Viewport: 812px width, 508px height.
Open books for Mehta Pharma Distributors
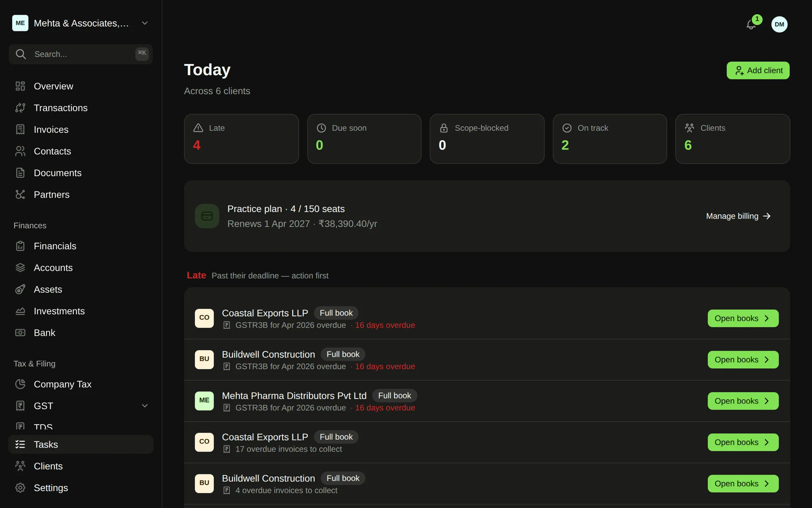743,401
